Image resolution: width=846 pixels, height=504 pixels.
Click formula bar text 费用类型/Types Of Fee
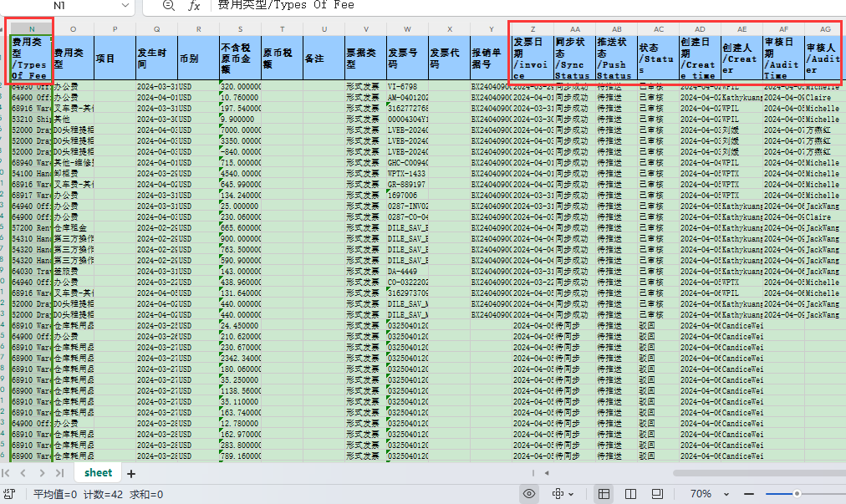pyautogui.click(x=286, y=5)
